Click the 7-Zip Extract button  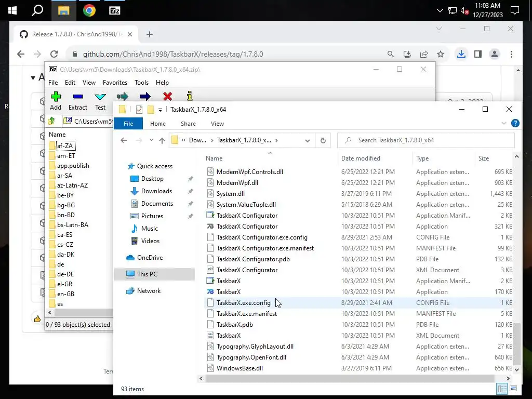[78, 101]
